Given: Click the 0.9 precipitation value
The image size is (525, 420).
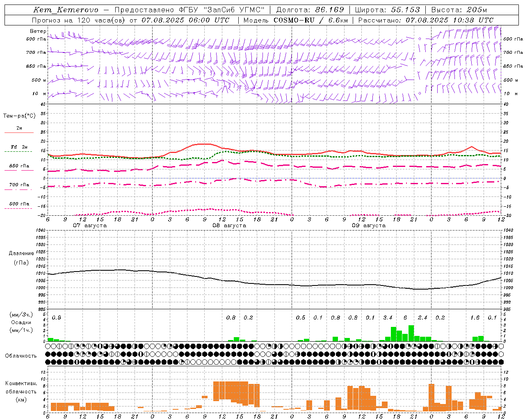Looking at the screenshot, I should pos(57,318).
